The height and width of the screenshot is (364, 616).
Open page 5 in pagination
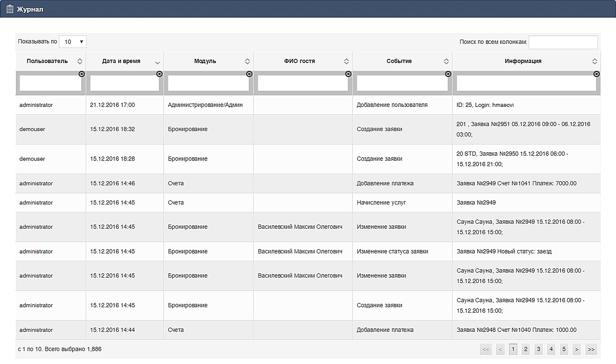coord(564,349)
